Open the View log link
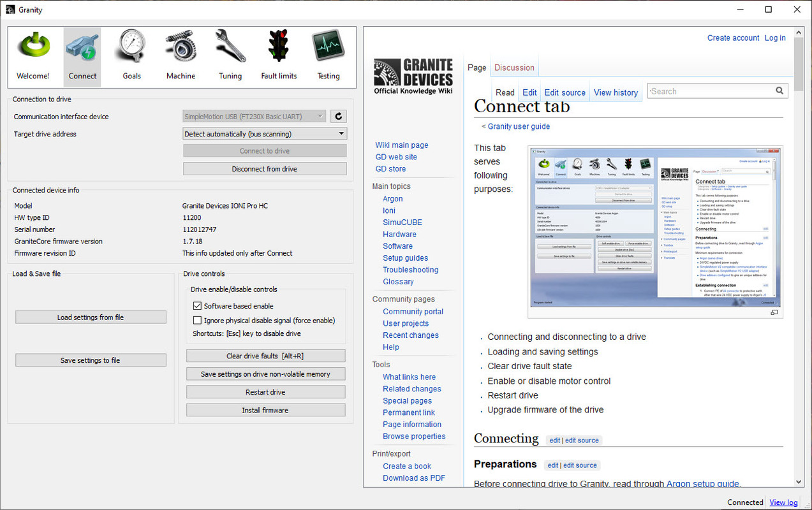Viewport: 812px width, 510px height. pos(783,502)
